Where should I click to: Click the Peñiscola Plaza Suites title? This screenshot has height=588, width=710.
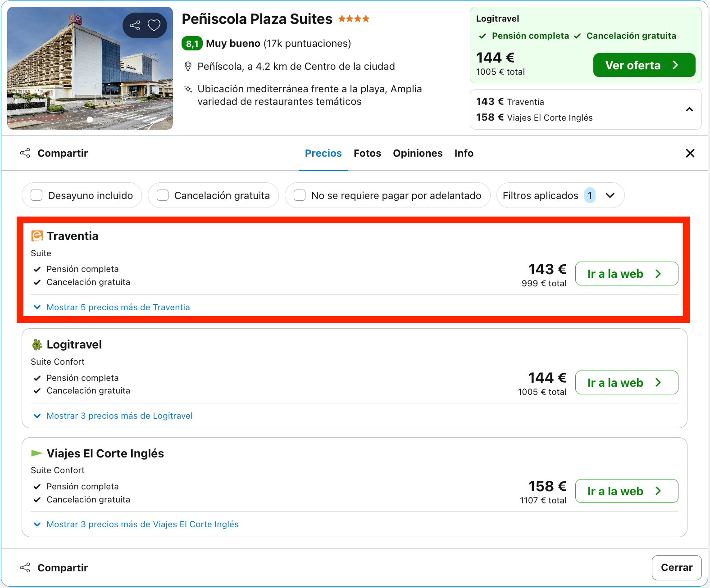[x=257, y=19]
